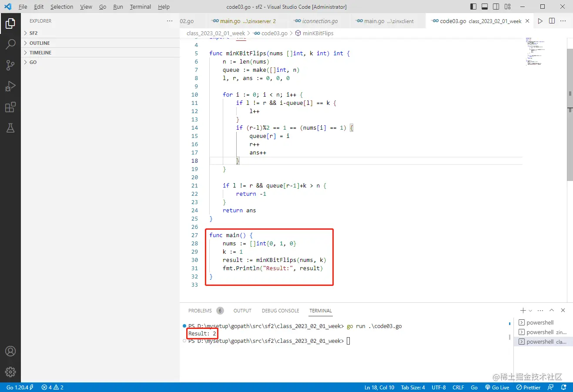This screenshot has height=392, width=573.
Task: Change Tab Size: 4 indentation setting
Action: 413,387
